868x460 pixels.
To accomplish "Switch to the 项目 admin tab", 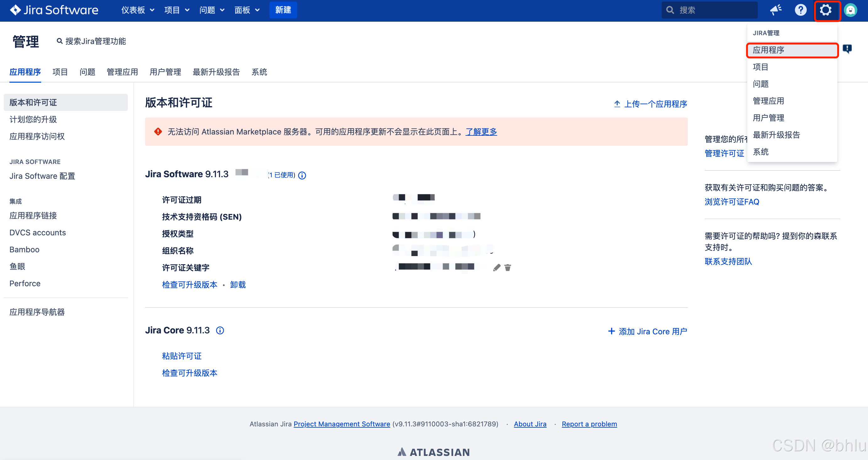I will [x=60, y=72].
